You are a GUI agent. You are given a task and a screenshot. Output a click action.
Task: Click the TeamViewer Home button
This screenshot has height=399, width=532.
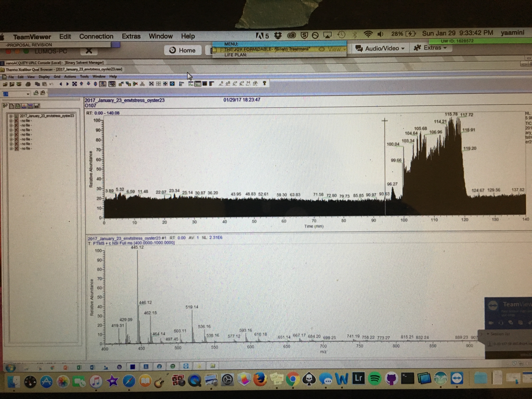[183, 50]
